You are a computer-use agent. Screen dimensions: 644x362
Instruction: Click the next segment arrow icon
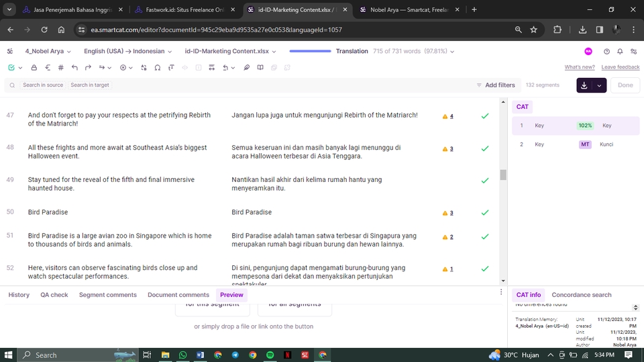coord(102,67)
